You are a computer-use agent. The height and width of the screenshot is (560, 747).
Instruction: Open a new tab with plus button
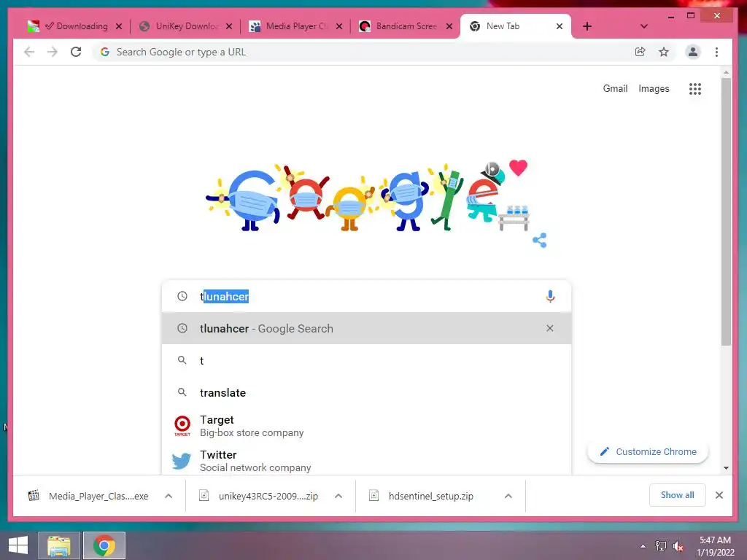587,26
